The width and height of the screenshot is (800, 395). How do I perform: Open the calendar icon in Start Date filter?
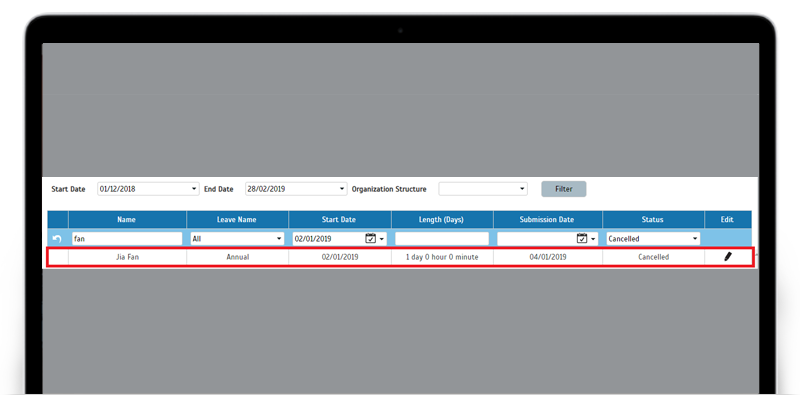[370, 238]
